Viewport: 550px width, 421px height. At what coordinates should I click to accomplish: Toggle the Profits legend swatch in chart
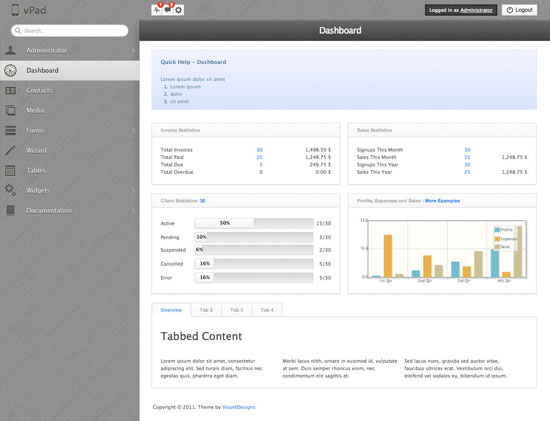pos(497,230)
